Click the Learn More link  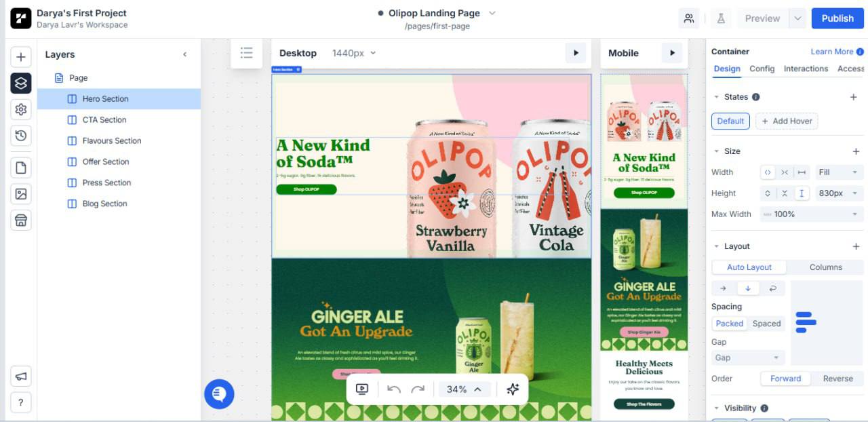832,52
